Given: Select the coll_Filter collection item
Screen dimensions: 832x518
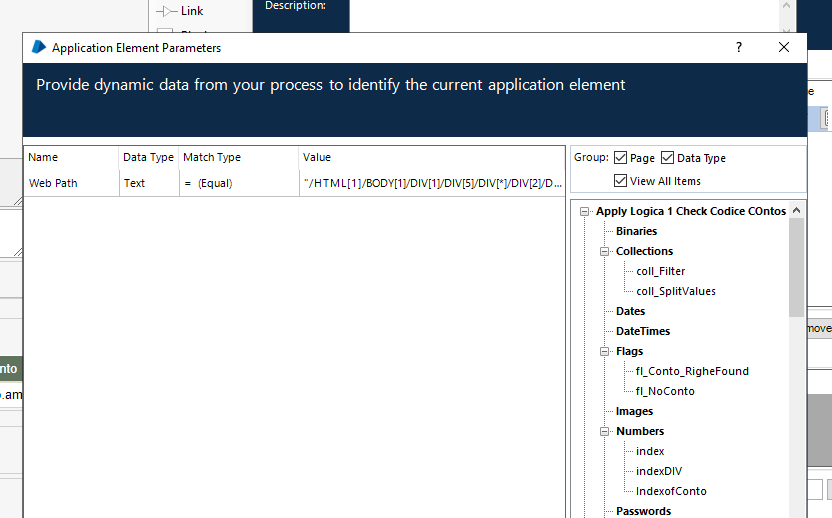Looking at the screenshot, I should pyautogui.click(x=660, y=271).
